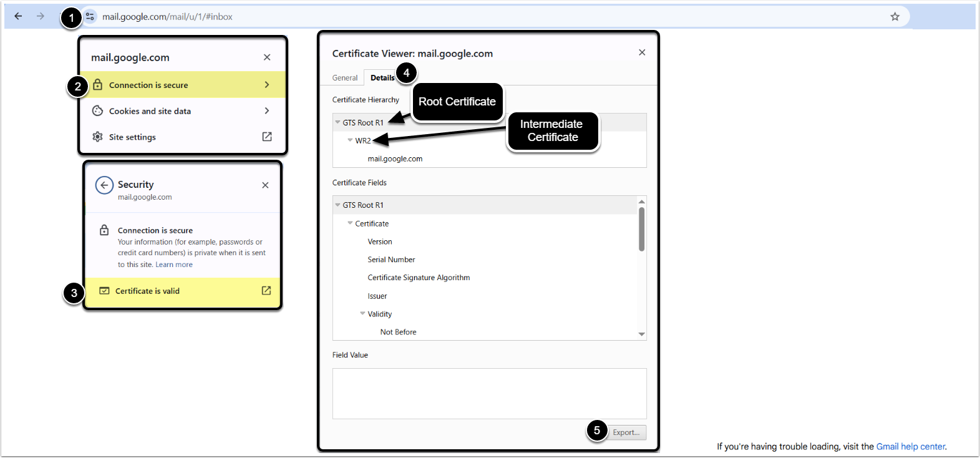
Task: Click the cookie icon for site data
Action: pyautogui.click(x=98, y=111)
